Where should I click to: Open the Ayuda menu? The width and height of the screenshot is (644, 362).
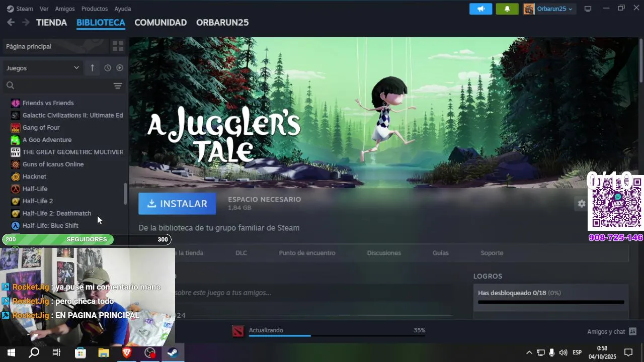click(x=123, y=9)
